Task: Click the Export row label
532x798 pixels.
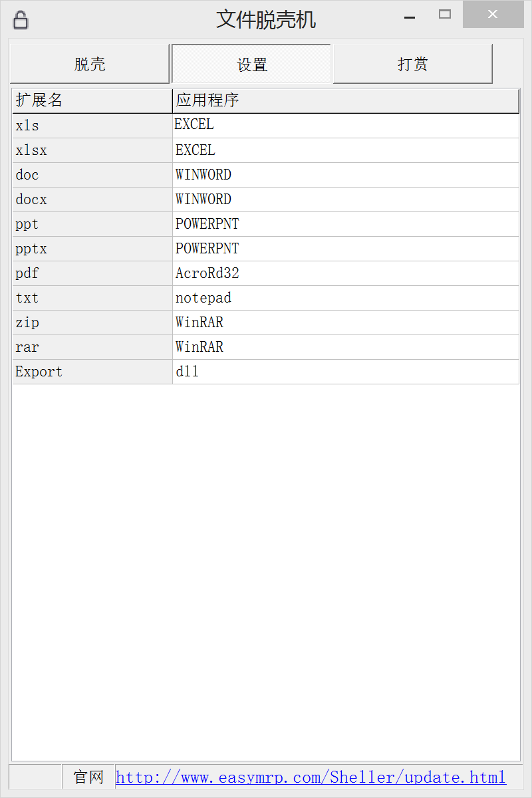Action: point(92,372)
